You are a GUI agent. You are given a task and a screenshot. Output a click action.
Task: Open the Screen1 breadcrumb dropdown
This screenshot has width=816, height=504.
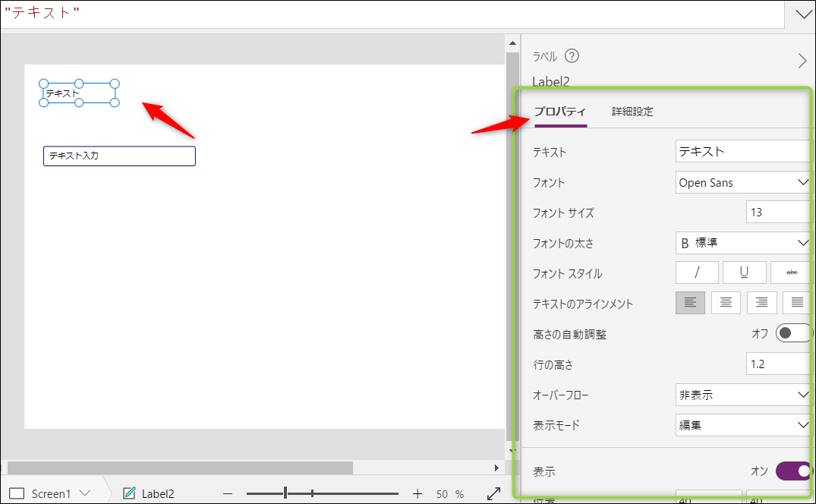(x=85, y=493)
